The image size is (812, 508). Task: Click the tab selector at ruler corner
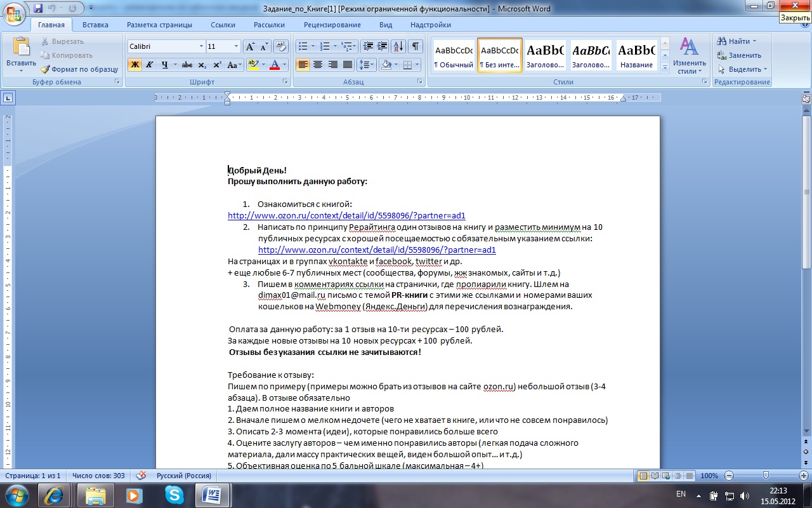click(8, 98)
